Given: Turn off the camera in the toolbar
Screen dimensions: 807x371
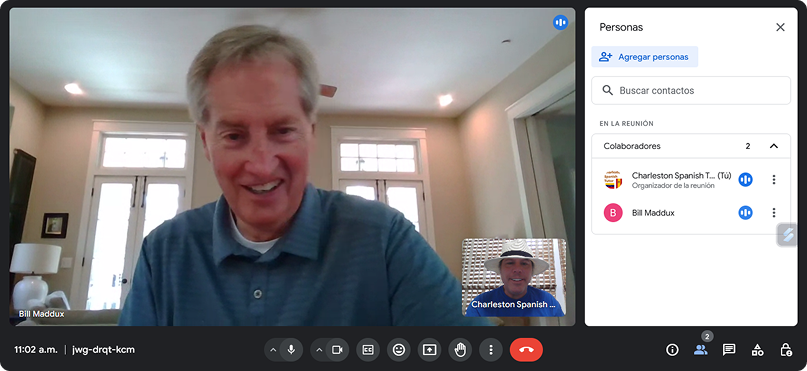Looking at the screenshot, I should 337,350.
